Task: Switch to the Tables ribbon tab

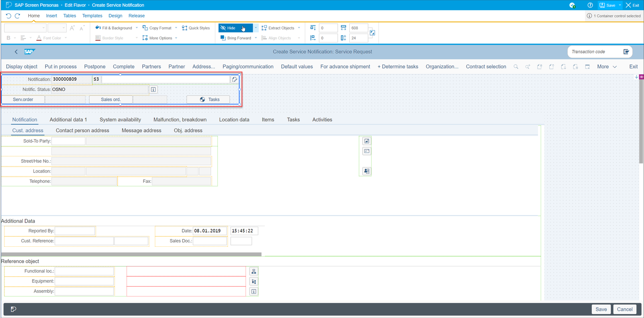Action: pos(70,16)
